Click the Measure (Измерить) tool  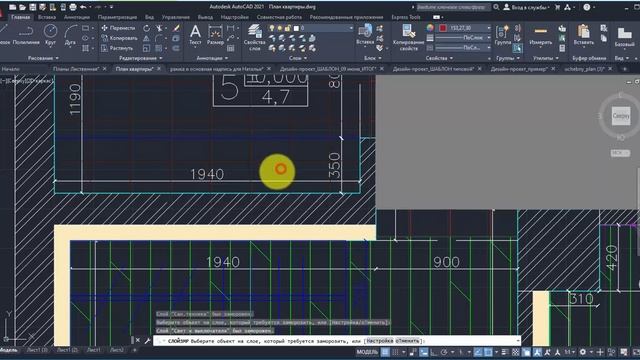coord(540,35)
